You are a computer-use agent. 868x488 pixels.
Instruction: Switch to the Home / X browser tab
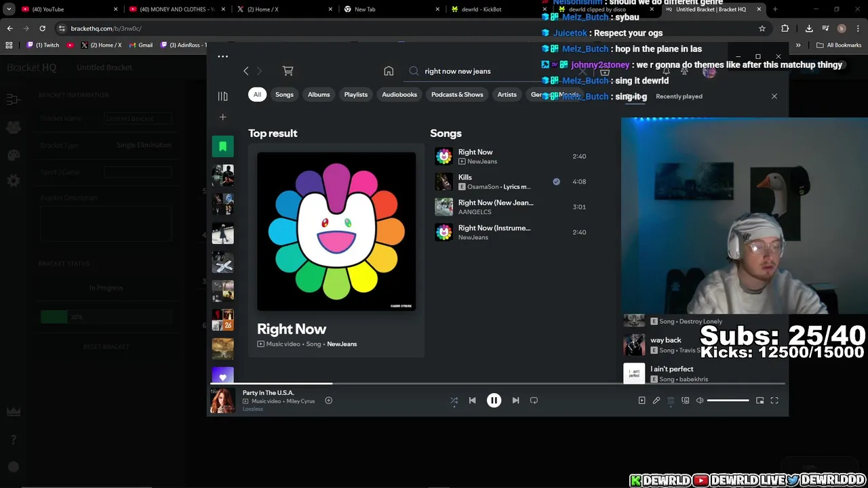pos(285,9)
